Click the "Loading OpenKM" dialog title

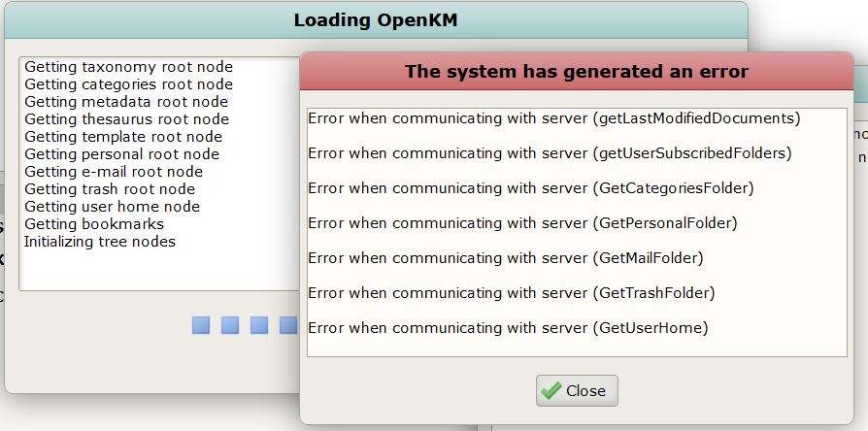click(374, 20)
